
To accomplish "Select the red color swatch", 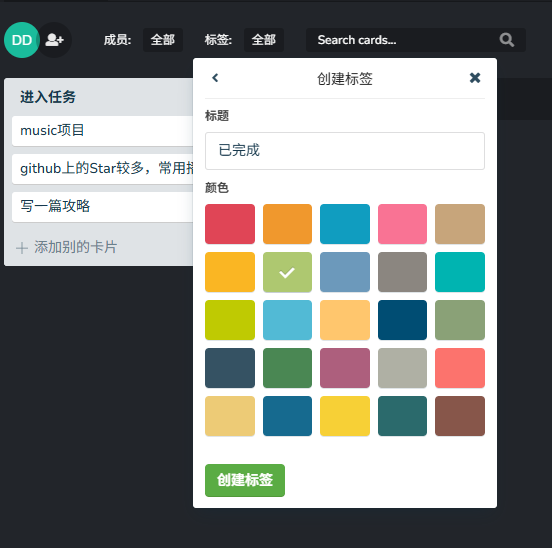I will tap(230, 224).
